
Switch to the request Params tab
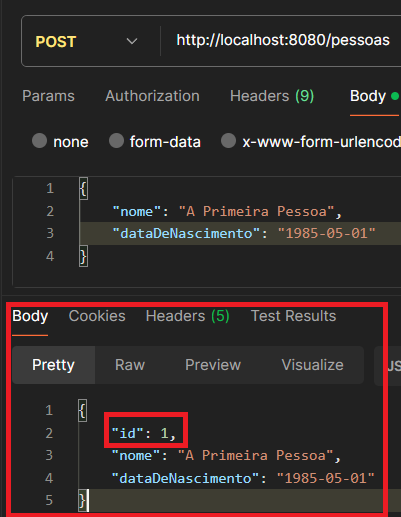pos(48,96)
